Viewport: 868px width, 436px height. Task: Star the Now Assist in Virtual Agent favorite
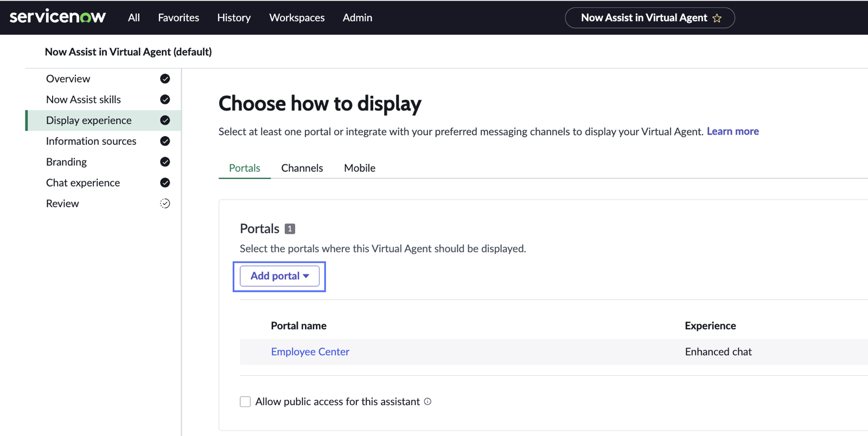tap(717, 18)
